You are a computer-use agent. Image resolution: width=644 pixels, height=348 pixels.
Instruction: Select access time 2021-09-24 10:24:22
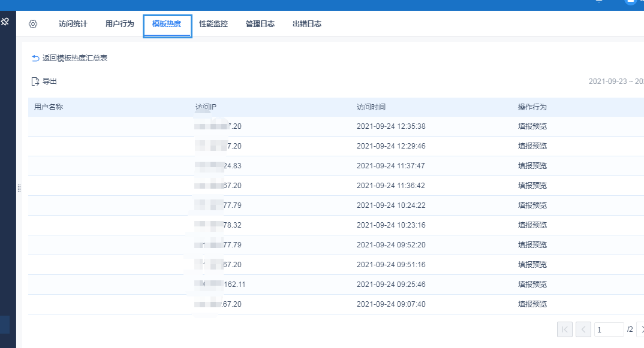click(x=391, y=205)
